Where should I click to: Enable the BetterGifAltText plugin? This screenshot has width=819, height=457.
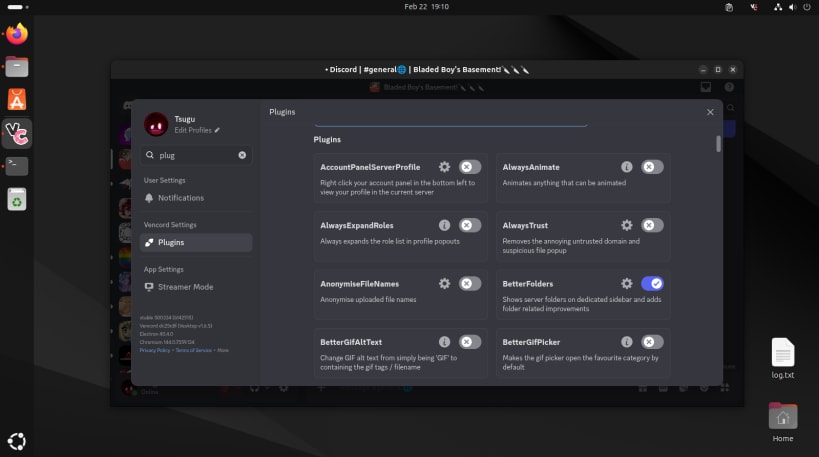point(470,342)
